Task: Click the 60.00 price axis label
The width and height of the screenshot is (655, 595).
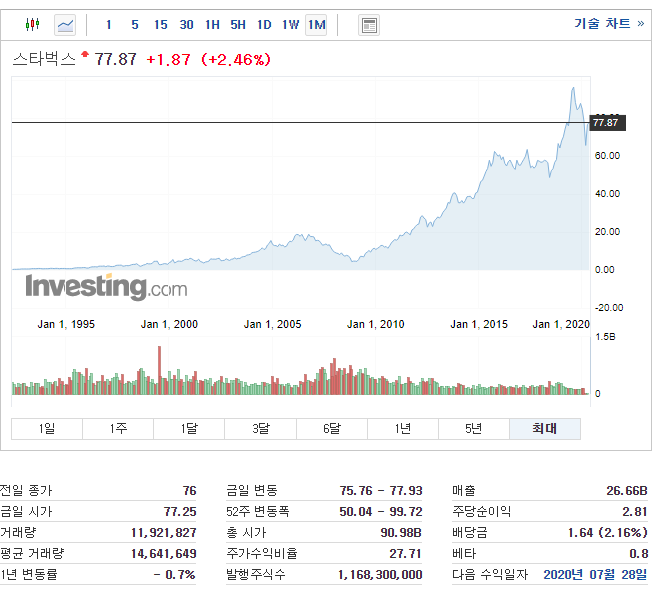Action: tap(607, 156)
